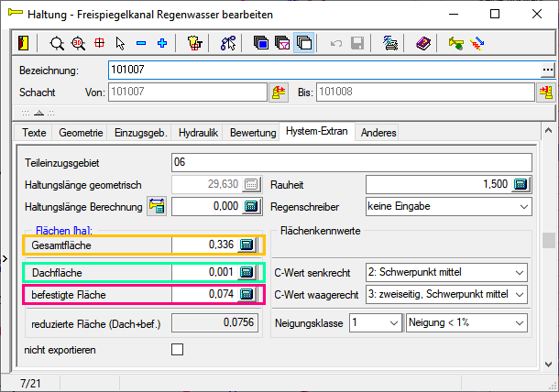
Task: Switch to the Hydraulik tab
Action: (198, 133)
